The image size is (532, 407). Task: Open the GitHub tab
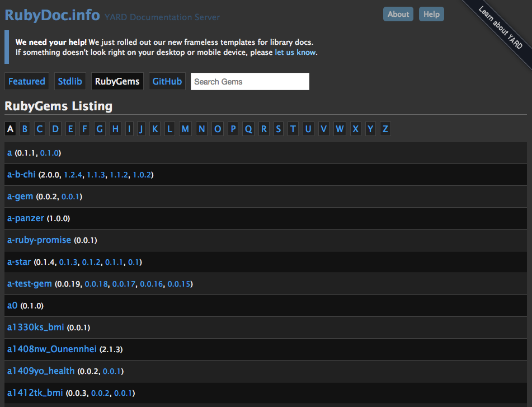[x=167, y=81]
